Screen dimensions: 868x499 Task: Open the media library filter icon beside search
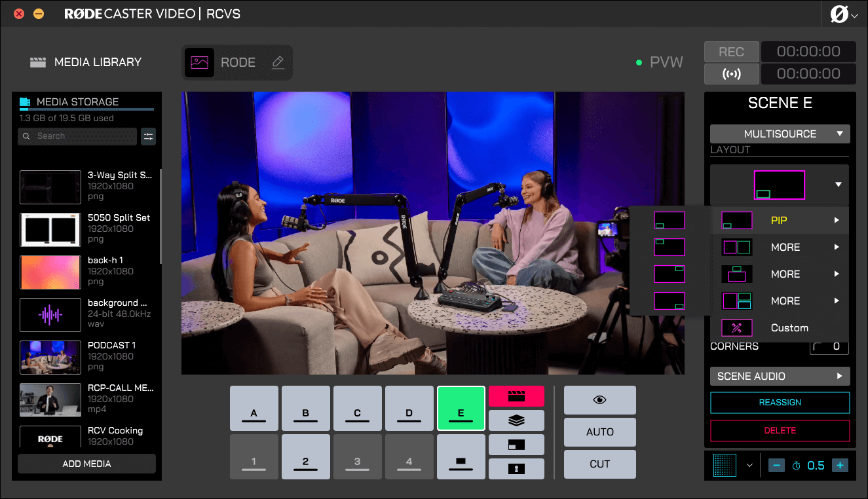pos(148,136)
